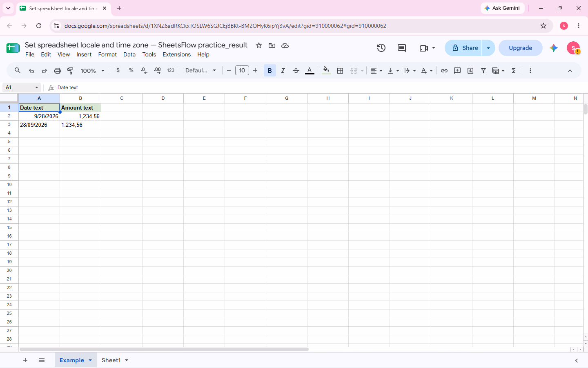
Task: Open the Example sheet tab menu
Action: point(90,360)
